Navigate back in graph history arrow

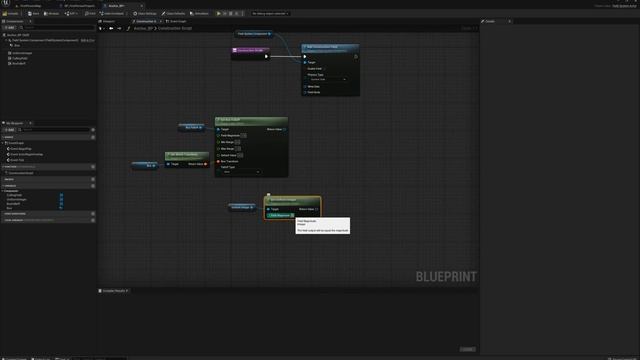(x=111, y=29)
